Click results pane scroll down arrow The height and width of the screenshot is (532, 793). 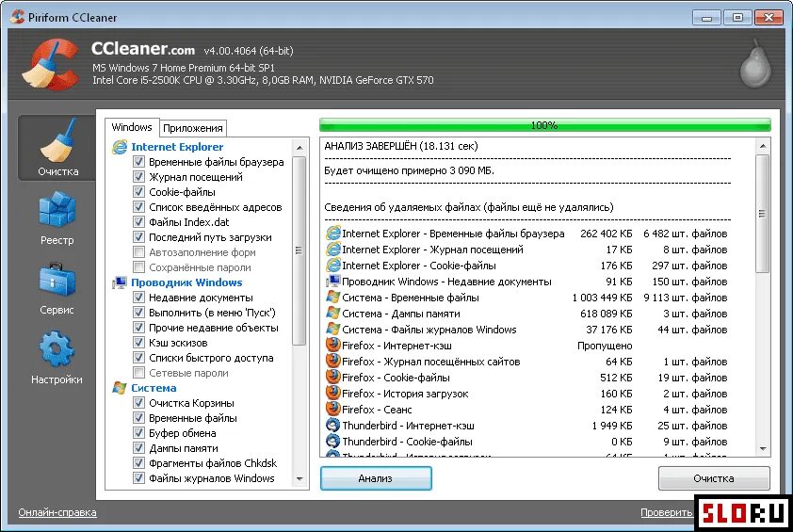[x=763, y=448]
